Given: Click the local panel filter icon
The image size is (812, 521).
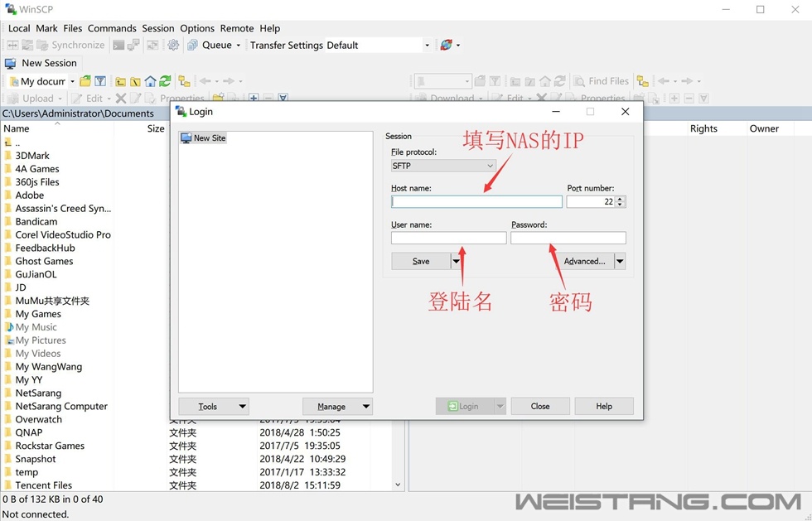Looking at the screenshot, I should (100, 81).
